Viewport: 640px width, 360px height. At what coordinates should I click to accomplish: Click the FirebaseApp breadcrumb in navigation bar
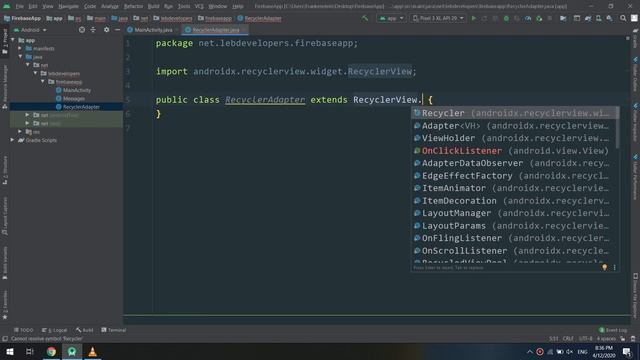[x=22, y=18]
